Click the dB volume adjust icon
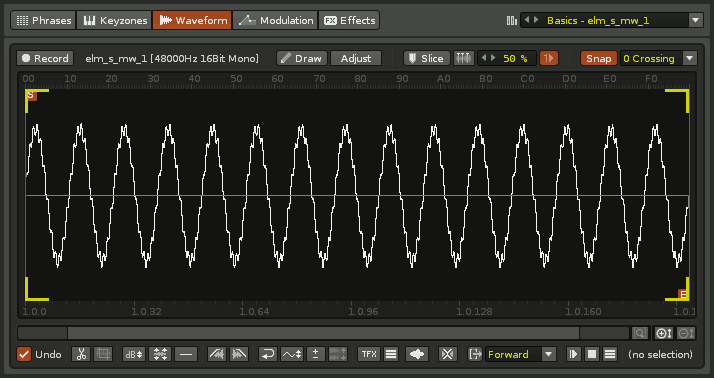The image size is (714, 378). [x=134, y=354]
